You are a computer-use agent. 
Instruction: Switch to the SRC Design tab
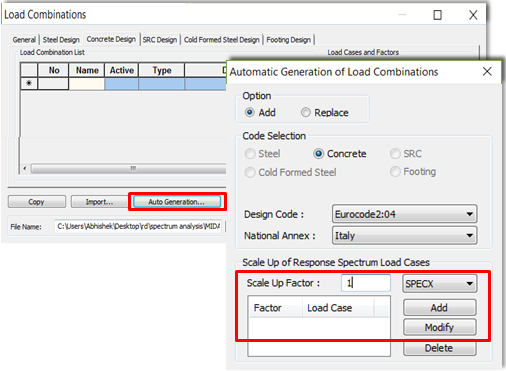tap(160, 40)
